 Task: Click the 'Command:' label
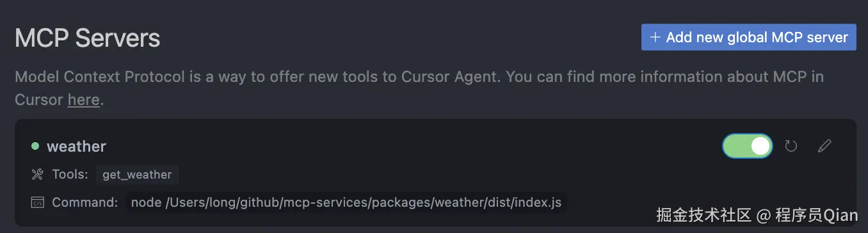pyautogui.click(x=85, y=202)
